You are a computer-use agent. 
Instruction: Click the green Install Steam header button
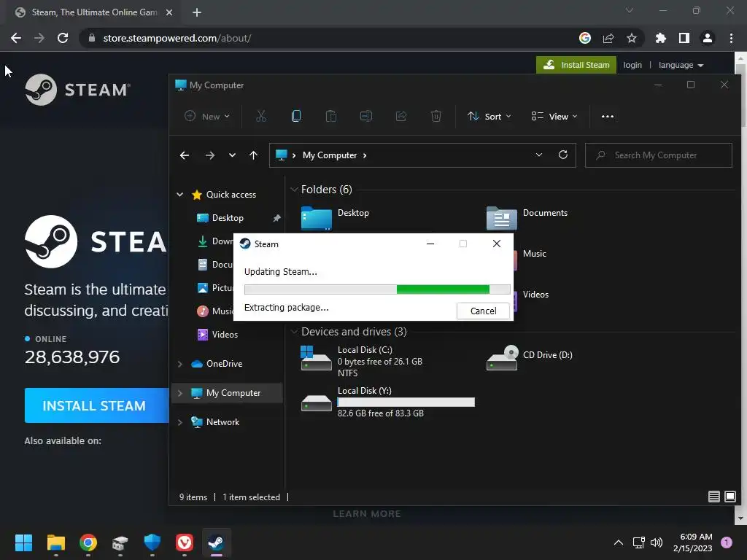tap(576, 65)
